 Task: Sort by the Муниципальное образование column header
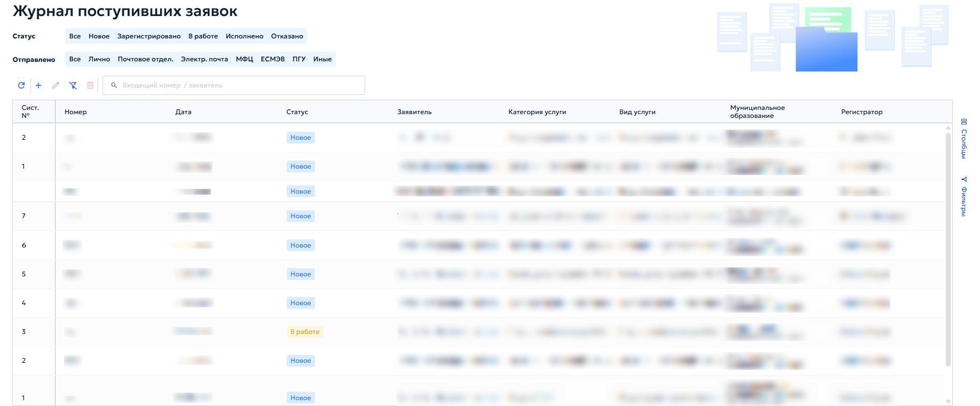point(757,112)
